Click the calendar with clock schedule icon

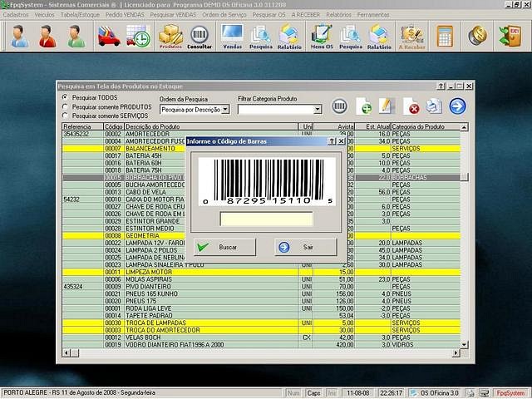[x=138, y=36]
